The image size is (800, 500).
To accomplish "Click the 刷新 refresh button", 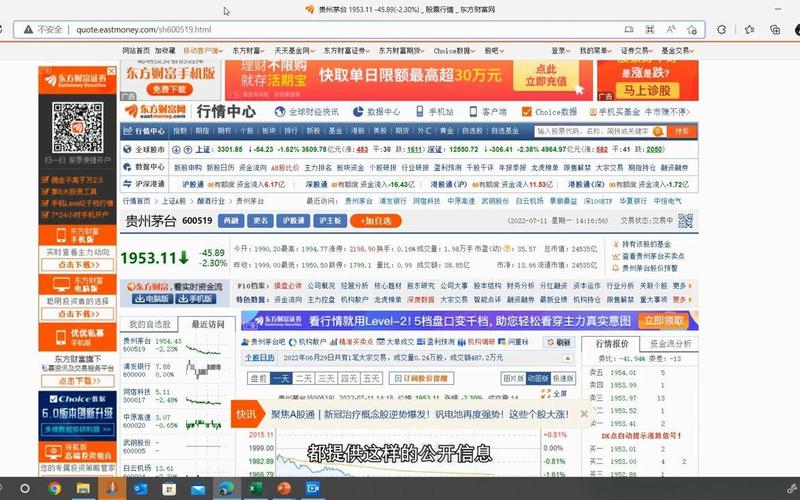I will point(558,342).
